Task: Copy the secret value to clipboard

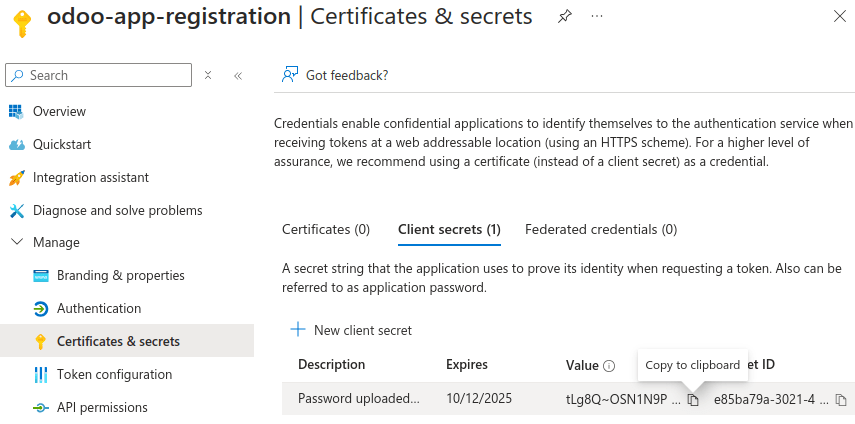Action: coord(693,400)
